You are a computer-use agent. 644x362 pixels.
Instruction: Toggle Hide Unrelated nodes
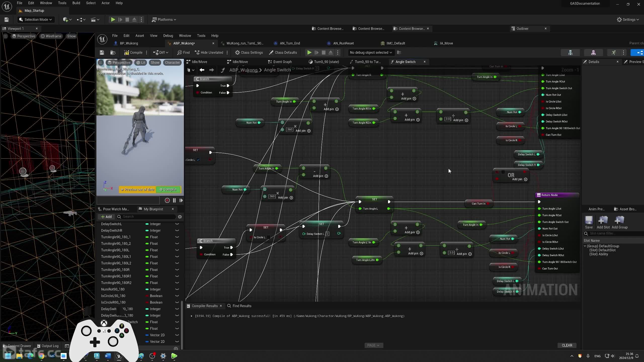(209, 52)
